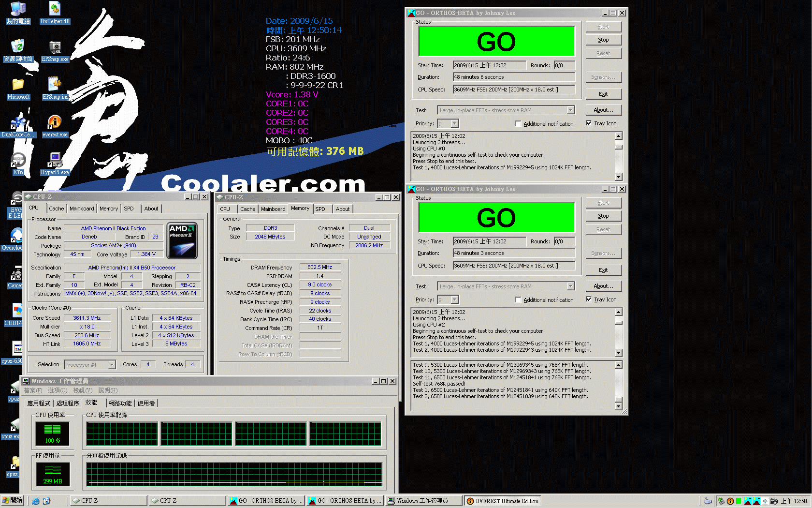Open the 我的電腦 desktop icon

18,13
